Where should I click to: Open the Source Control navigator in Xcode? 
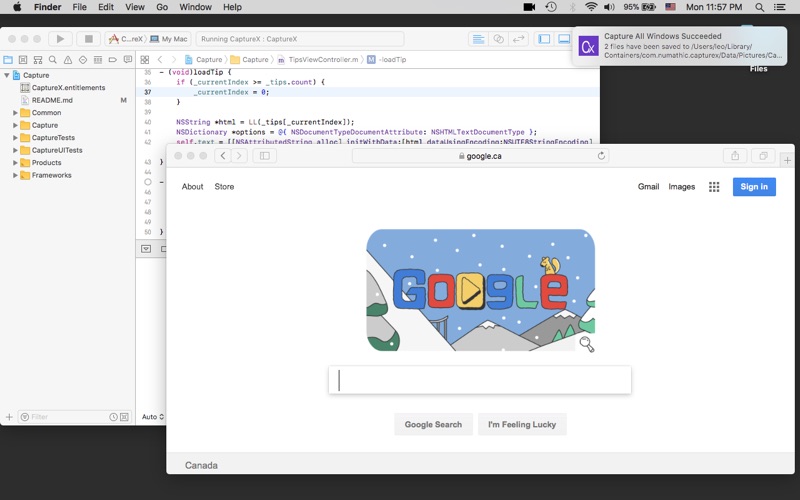22,60
